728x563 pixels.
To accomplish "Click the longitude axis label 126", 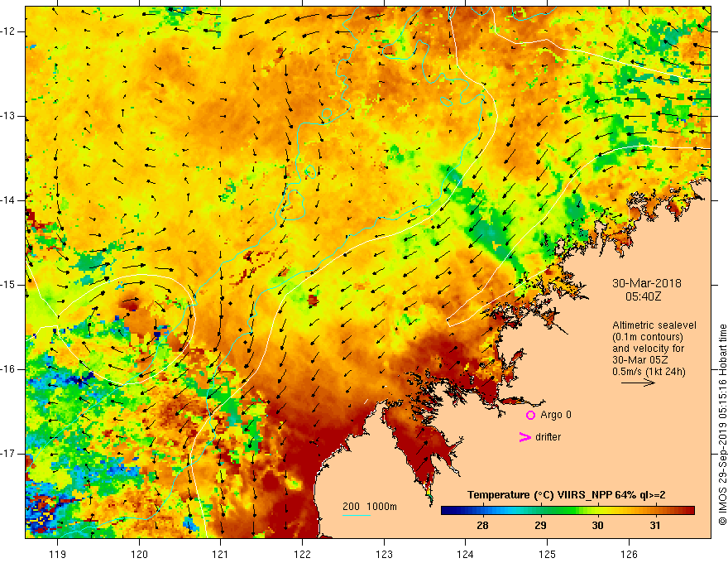I will 629,554.
